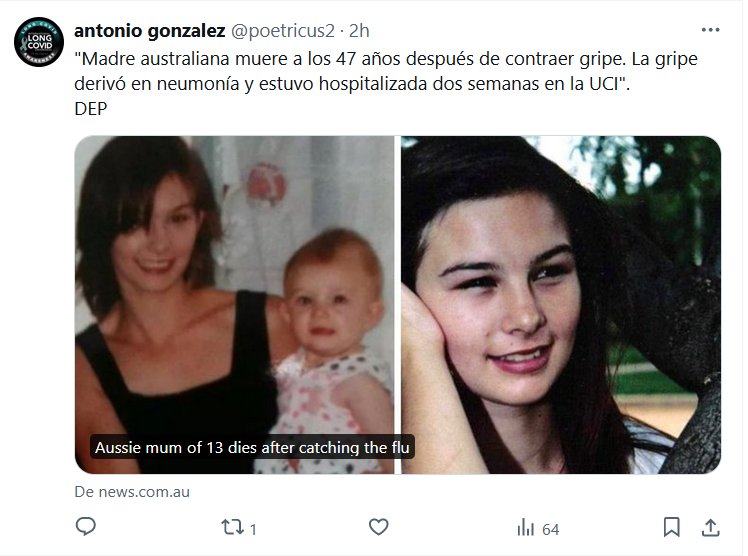Like the post with heart icon

(x=379, y=527)
